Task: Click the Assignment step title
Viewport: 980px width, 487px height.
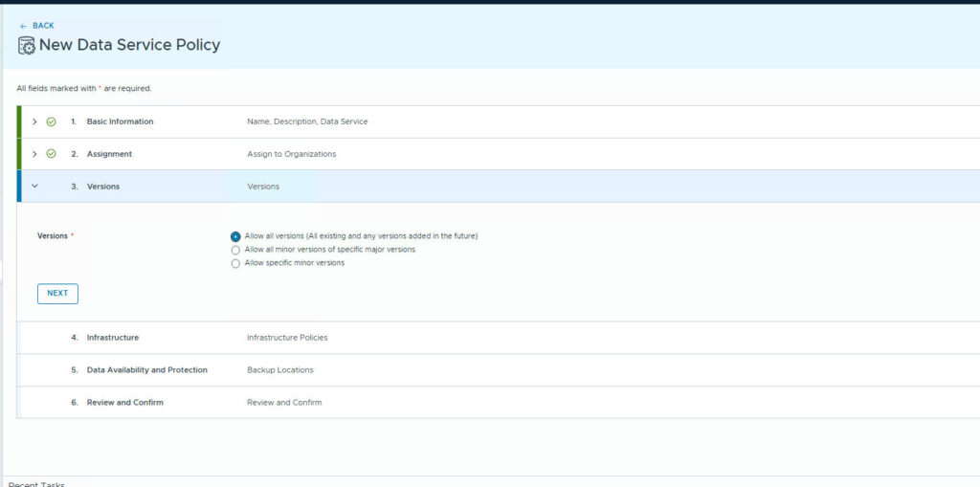Action: point(109,154)
